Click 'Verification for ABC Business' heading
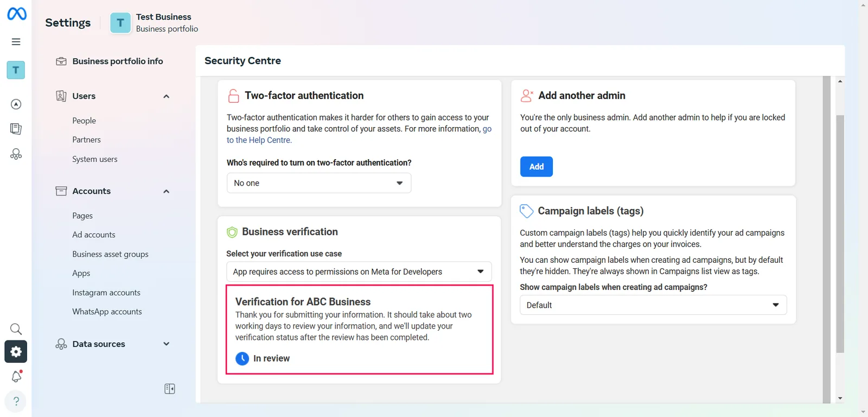Screen dimensions: 868x417 click(303, 302)
